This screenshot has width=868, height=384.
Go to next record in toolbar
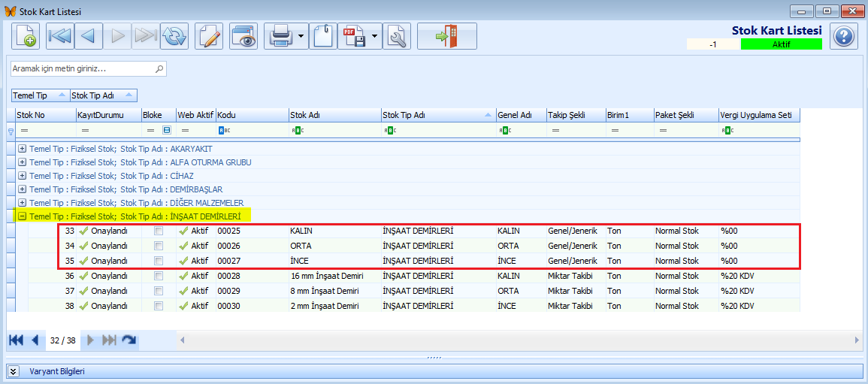point(117,37)
